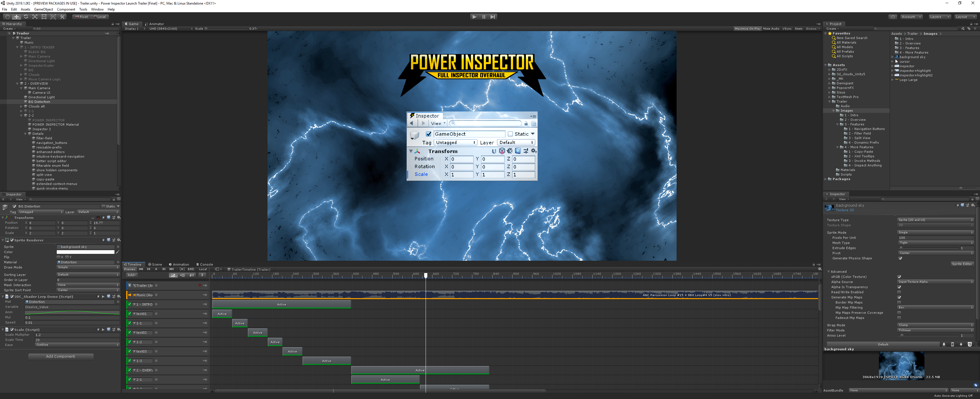
Task: Switch to the Animator tab
Action: tap(154, 24)
